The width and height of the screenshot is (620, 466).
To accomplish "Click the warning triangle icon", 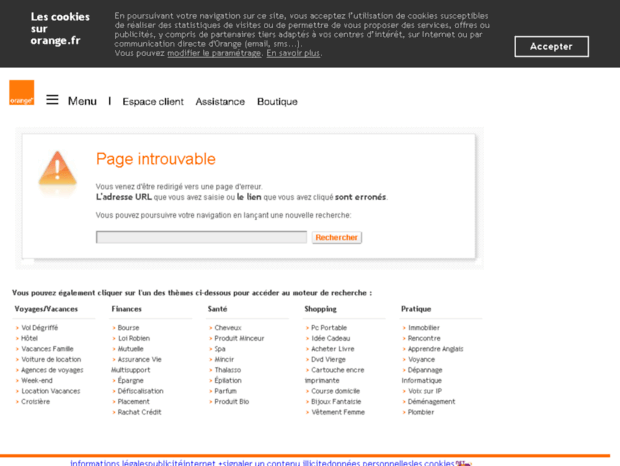I will coord(57,168).
